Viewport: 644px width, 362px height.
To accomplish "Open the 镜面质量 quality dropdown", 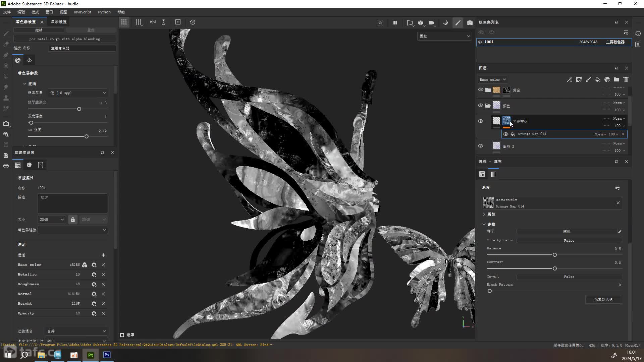I will pyautogui.click(x=78, y=93).
